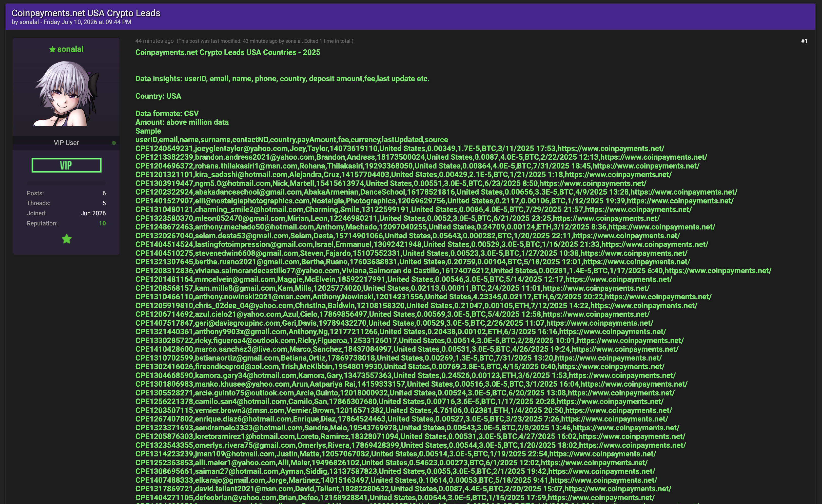This screenshot has width=822, height=504.
Task: Click the row starting CPE1267407802
Action: click(x=402, y=419)
